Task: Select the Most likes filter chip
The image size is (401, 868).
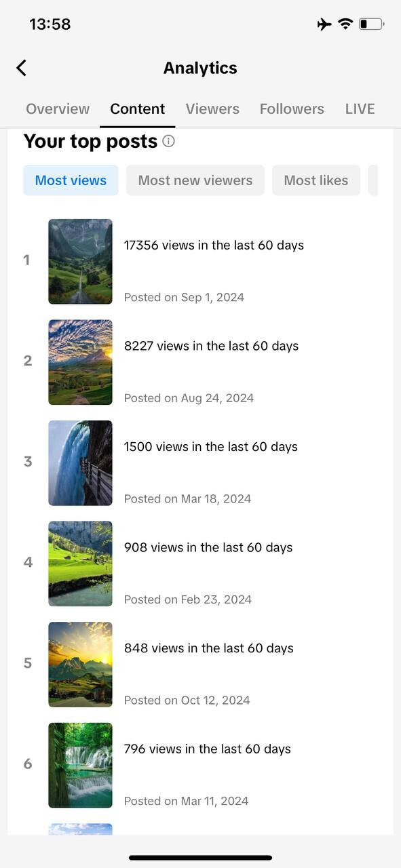Action: tap(316, 180)
